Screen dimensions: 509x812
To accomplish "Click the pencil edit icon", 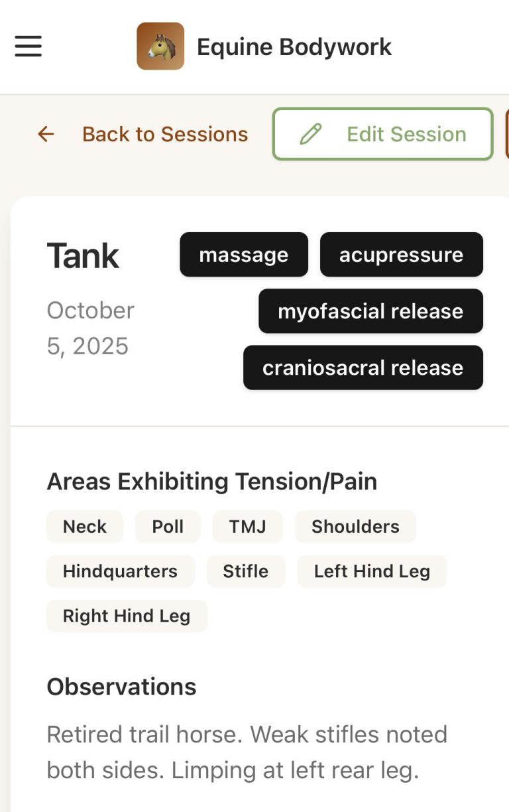I will point(310,134).
